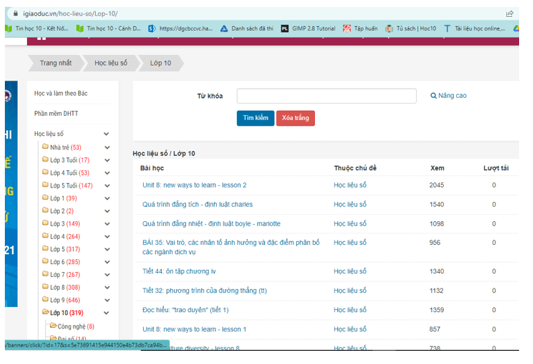Go to Trang nhất breadcrumb
Screen dimensions: 533x364
click(x=55, y=63)
